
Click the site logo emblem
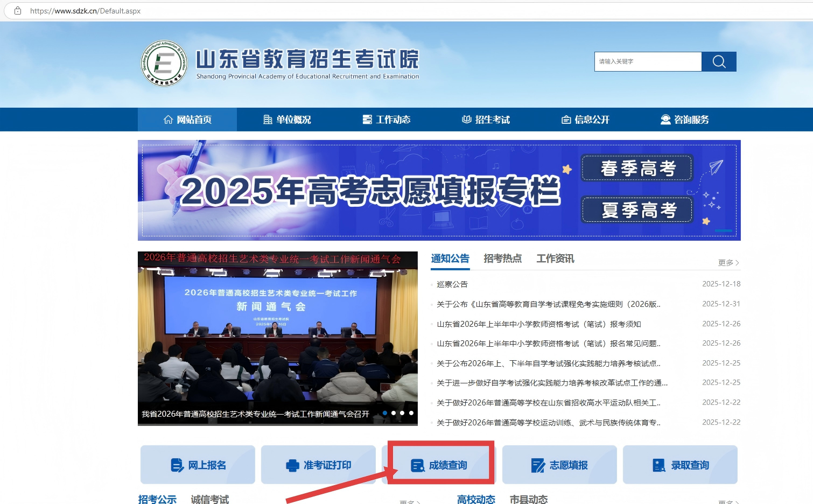point(164,64)
